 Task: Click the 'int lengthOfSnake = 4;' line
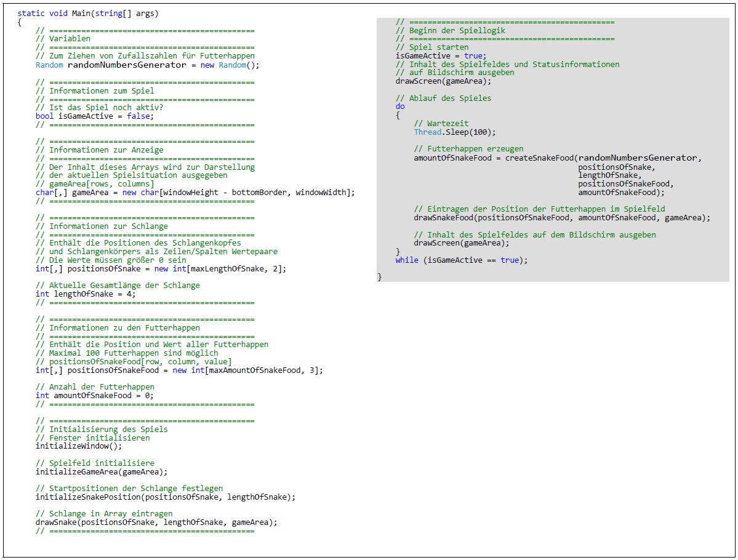[x=85, y=294]
